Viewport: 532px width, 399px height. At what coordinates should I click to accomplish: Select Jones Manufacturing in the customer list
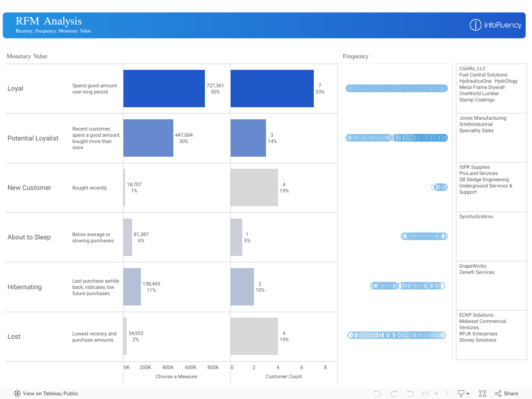pos(483,118)
